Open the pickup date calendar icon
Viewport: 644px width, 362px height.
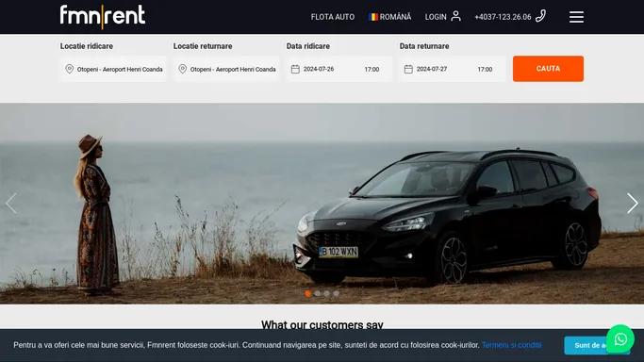295,69
